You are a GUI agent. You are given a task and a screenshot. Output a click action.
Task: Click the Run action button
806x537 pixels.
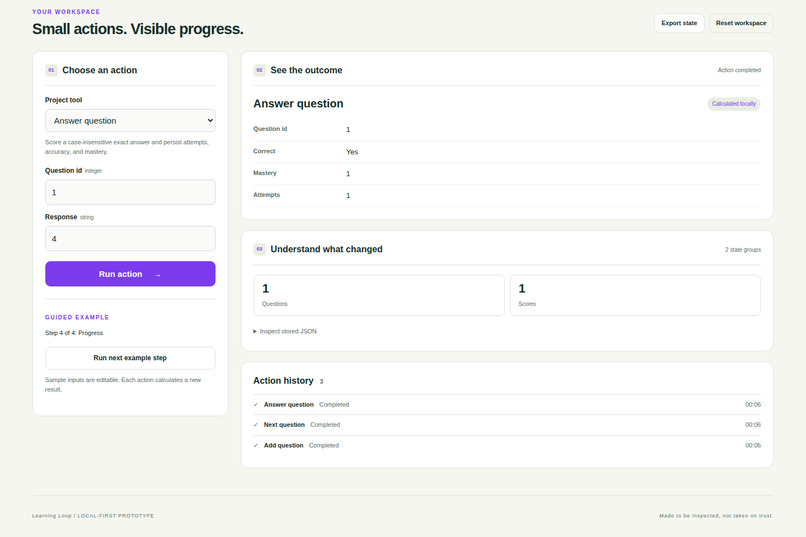[x=130, y=274]
